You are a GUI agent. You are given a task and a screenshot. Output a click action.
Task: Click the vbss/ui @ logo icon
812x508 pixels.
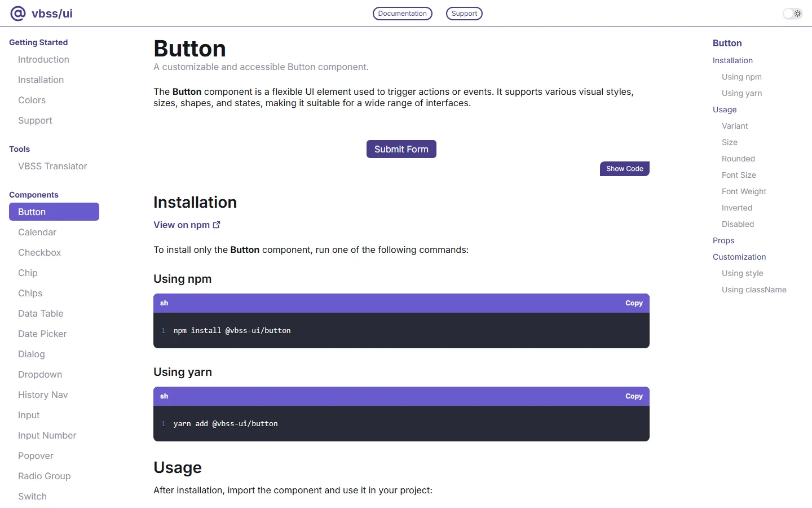pos(18,14)
